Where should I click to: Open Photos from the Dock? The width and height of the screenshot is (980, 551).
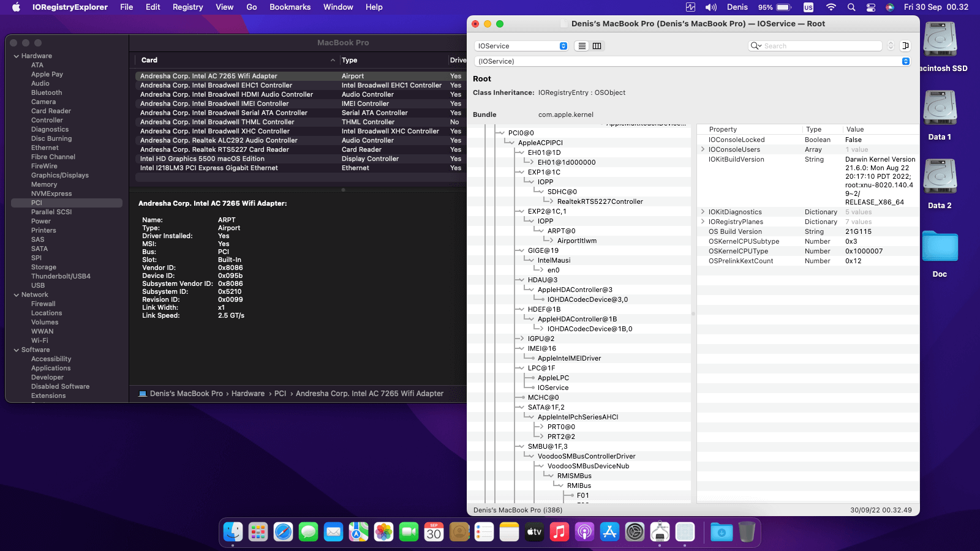click(x=383, y=532)
